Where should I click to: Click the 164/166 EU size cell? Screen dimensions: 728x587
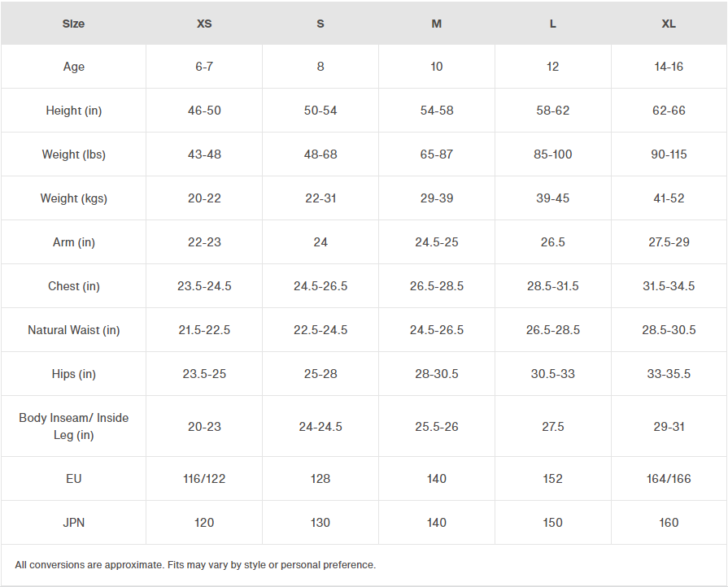pyautogui.click(x=669, y=479)
